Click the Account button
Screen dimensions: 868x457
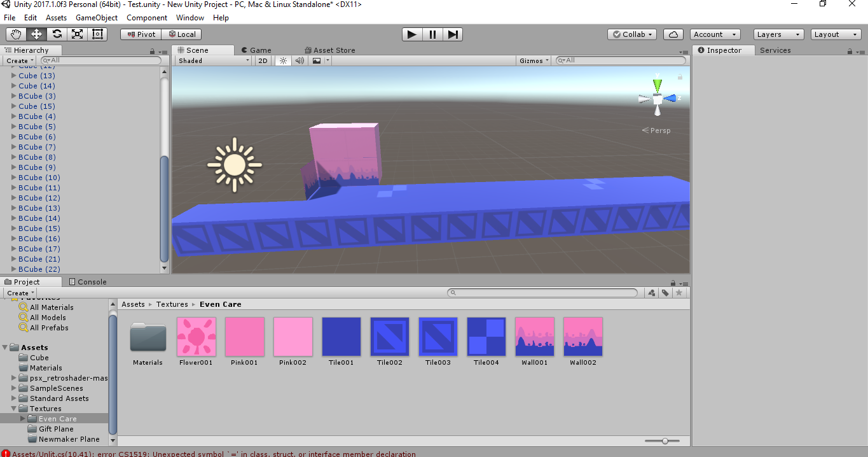click(715, 34)
